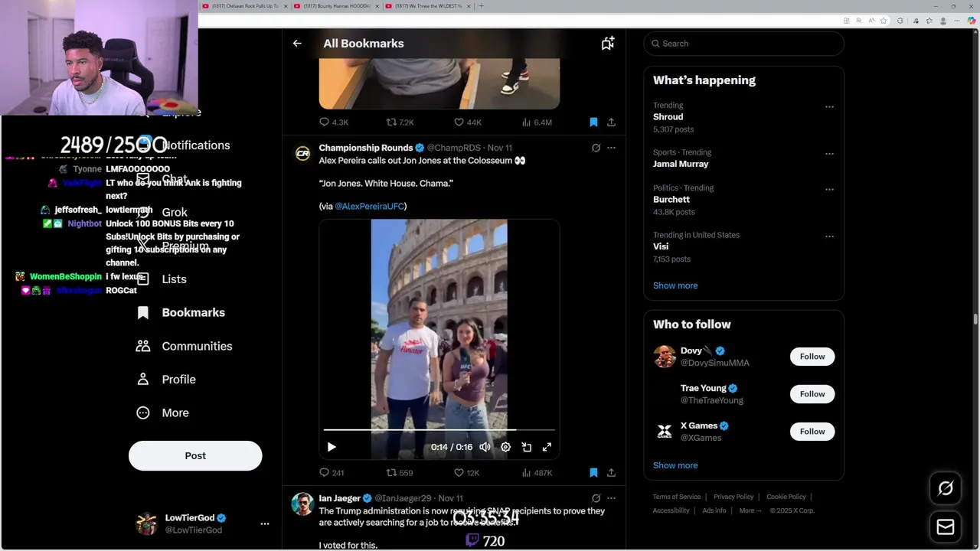Repost the Championship Rounds post
Viewport: 980px width, 551px height.
(400, 473)
